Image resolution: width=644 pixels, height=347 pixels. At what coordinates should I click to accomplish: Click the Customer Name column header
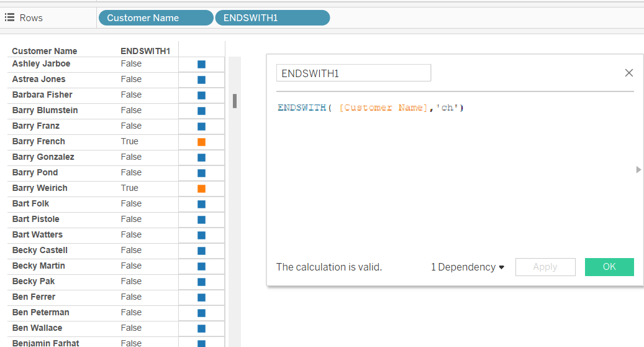coord(44,51)
